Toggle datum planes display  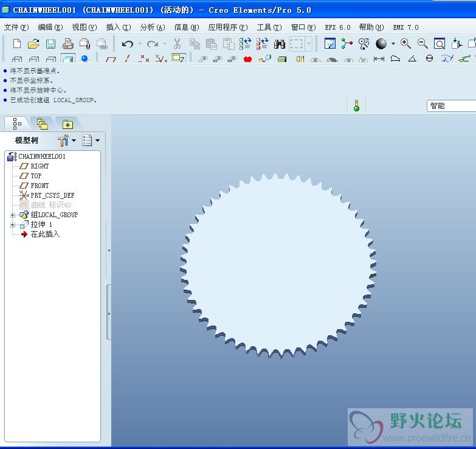[111, 58]
